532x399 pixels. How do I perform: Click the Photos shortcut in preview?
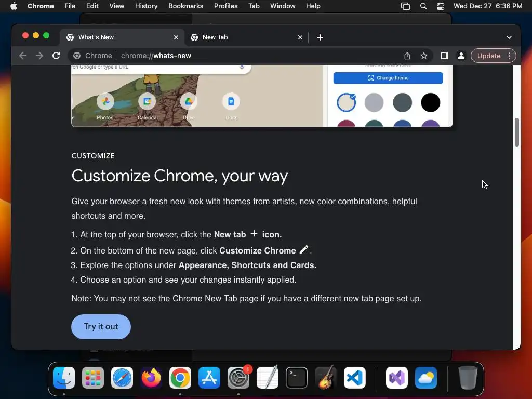coord(105,107)
